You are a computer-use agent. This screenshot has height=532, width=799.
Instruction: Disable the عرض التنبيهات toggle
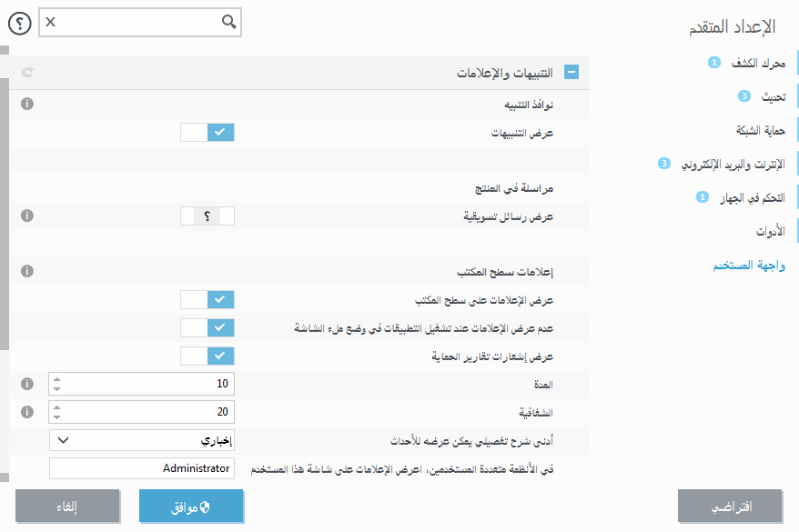[207, 132]
